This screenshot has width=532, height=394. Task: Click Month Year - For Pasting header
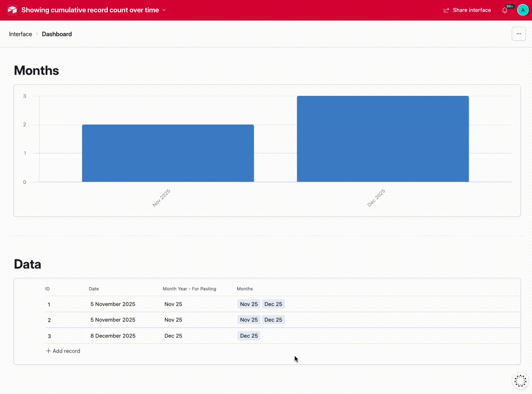point(190,289)
